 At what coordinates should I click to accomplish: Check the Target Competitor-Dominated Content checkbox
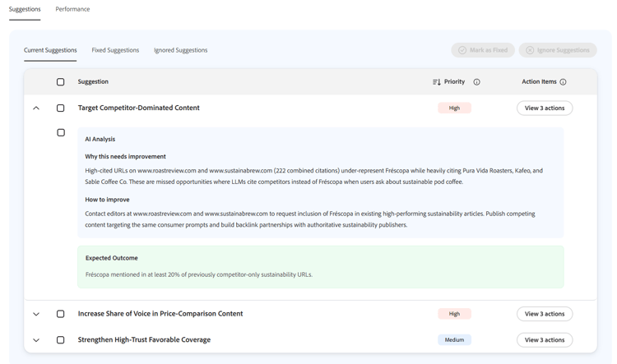[x=60, y=108]
